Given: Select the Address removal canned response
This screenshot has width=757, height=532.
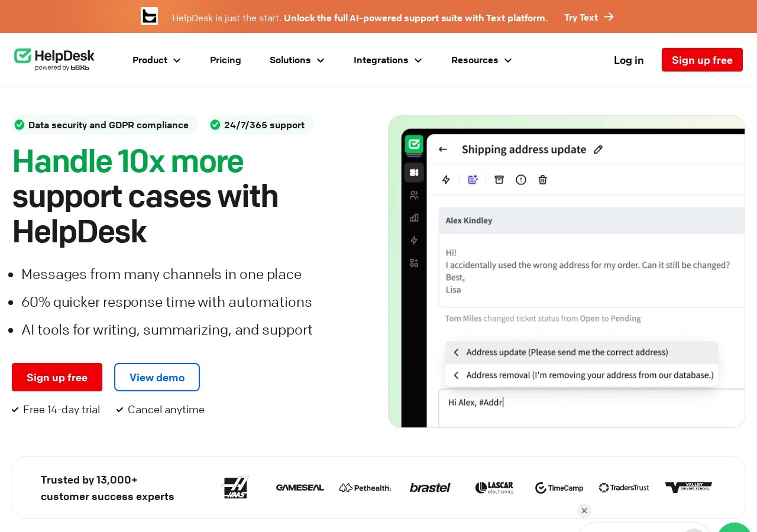Looking at the screenshot, I should point(582,375).
